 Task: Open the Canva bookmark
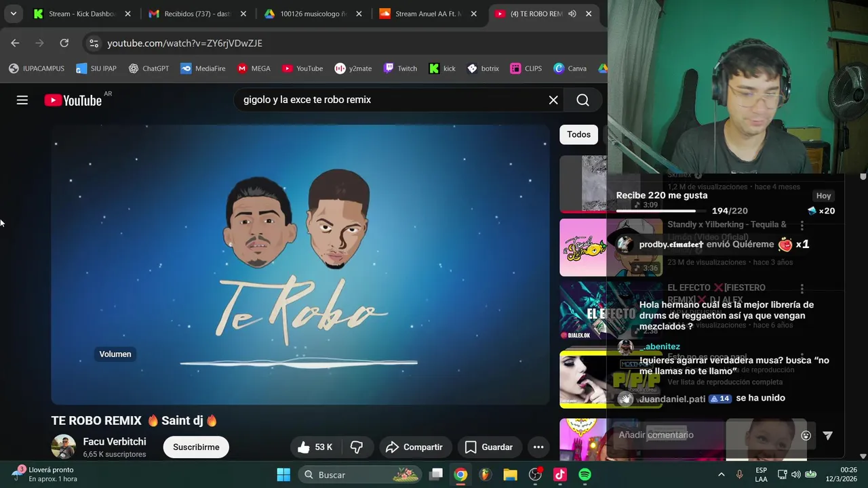click(x=570, y=68)
